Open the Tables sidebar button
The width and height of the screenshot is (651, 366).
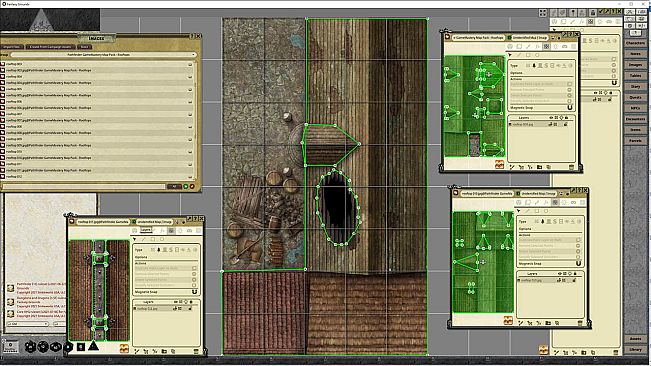(x=635, y=76)
